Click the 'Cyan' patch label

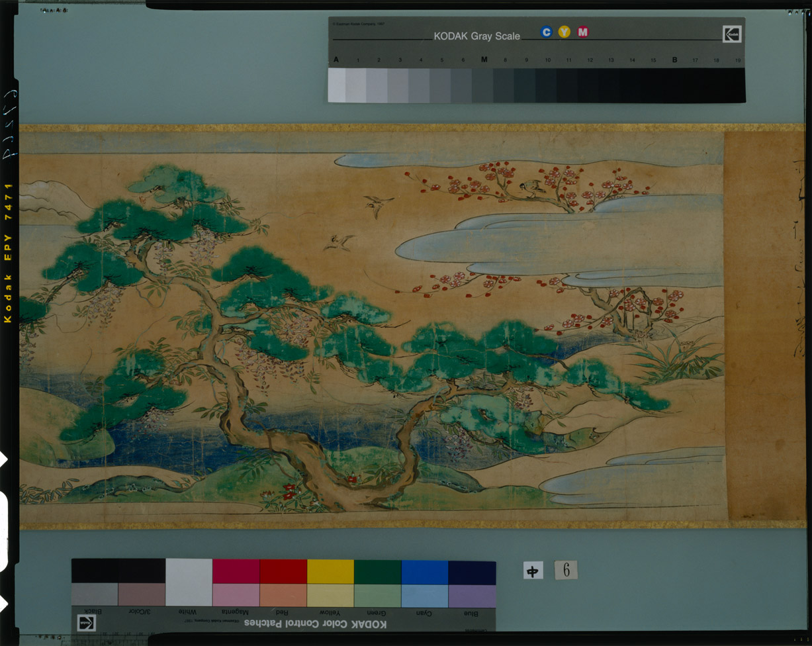[424, 612]
